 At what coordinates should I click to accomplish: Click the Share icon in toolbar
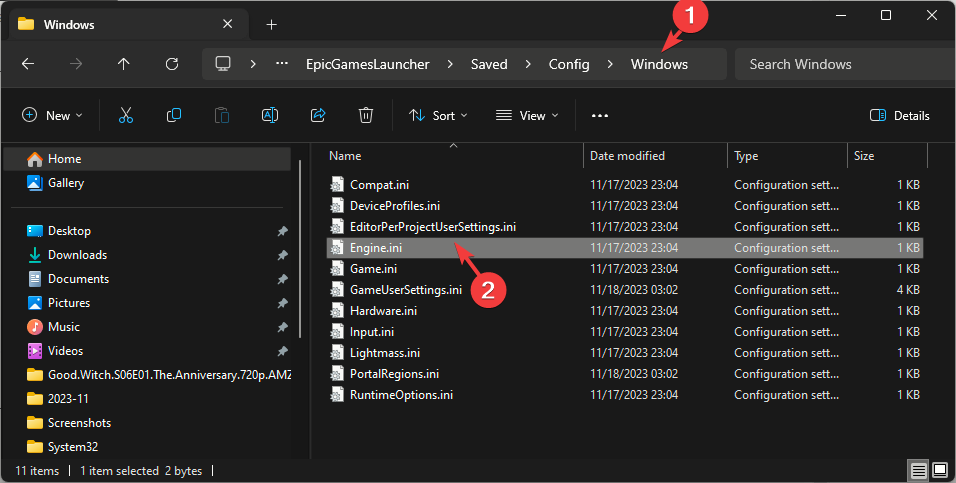(318, 115)
